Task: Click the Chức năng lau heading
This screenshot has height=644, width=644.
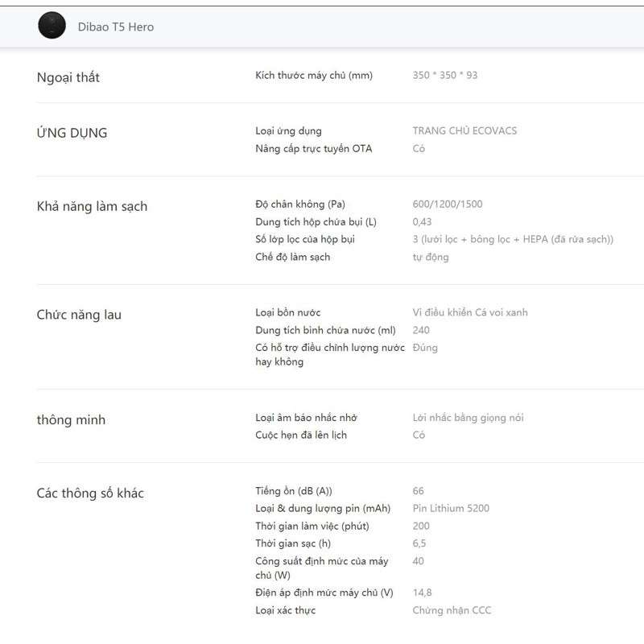Action: point(79,315)
